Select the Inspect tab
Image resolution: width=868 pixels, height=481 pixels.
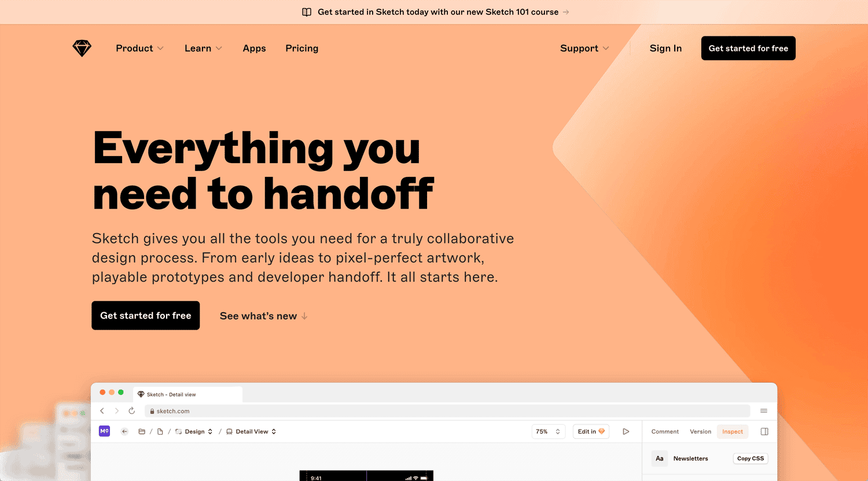coord(732,431)
